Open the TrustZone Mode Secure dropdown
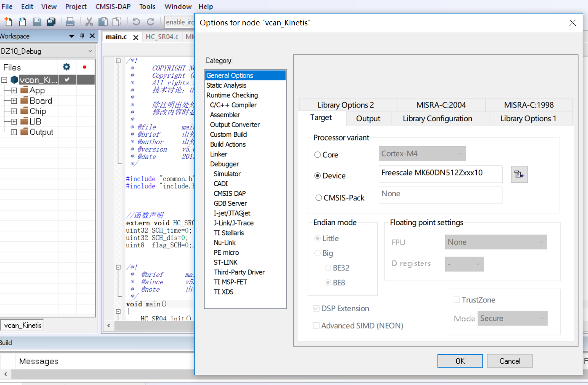 (x=512, y=318)
